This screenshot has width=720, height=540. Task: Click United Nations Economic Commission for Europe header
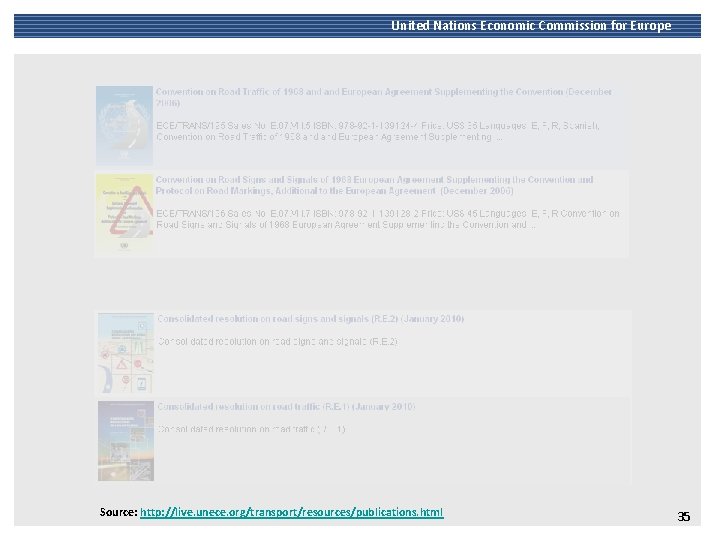(531, 26)
